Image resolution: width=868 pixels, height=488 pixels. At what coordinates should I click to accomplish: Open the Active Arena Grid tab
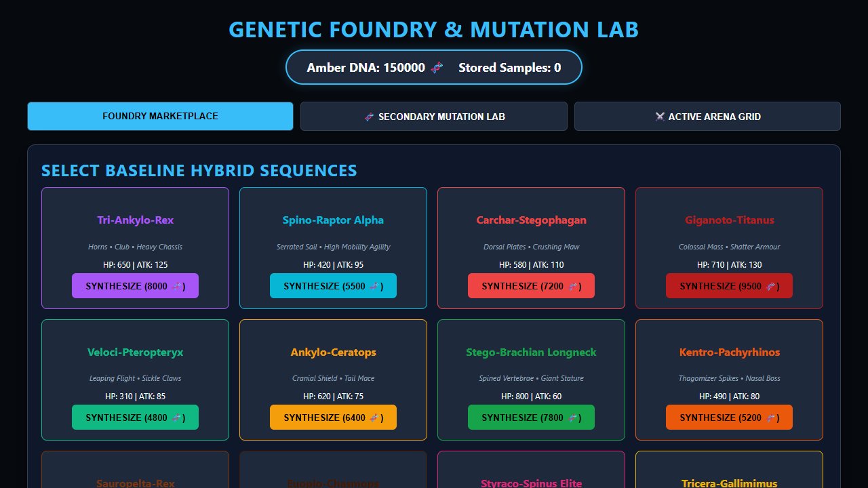pos(707,116)
